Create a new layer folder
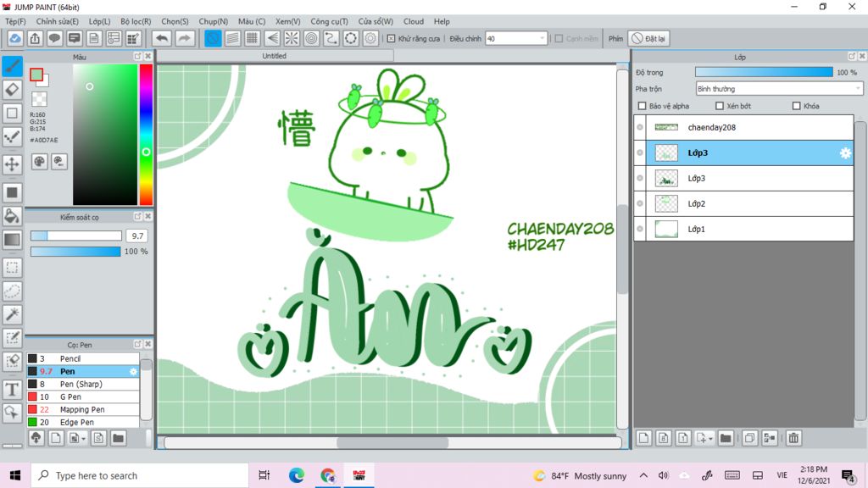Screen dimensions: 868x488 (x=726, y=438)
